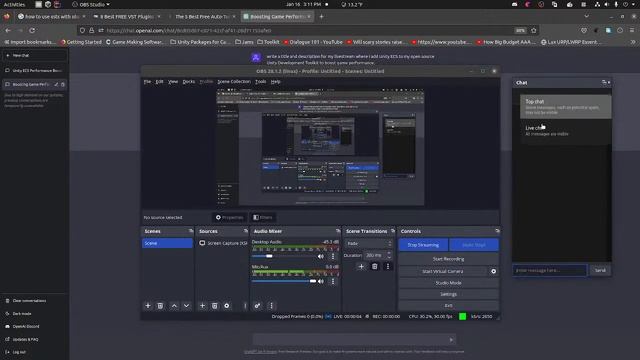Expand the OBS Studio app menu in top bar
This screenshot has height=360, width=640.
pyautogui.click(x=91, y=4)
